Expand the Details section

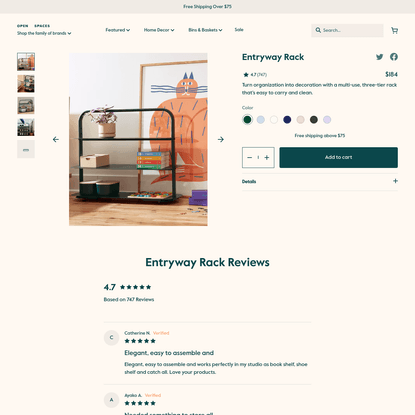[x=320, y=181]
